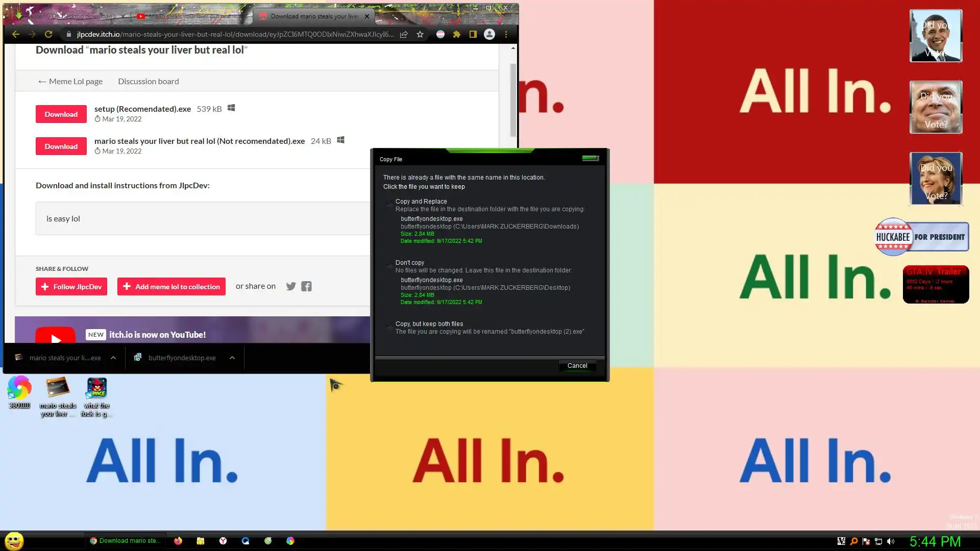The height and width of the screenshot is (551, 980).
Task: Select the Copy and Replace option
Action: coord(421,202)
